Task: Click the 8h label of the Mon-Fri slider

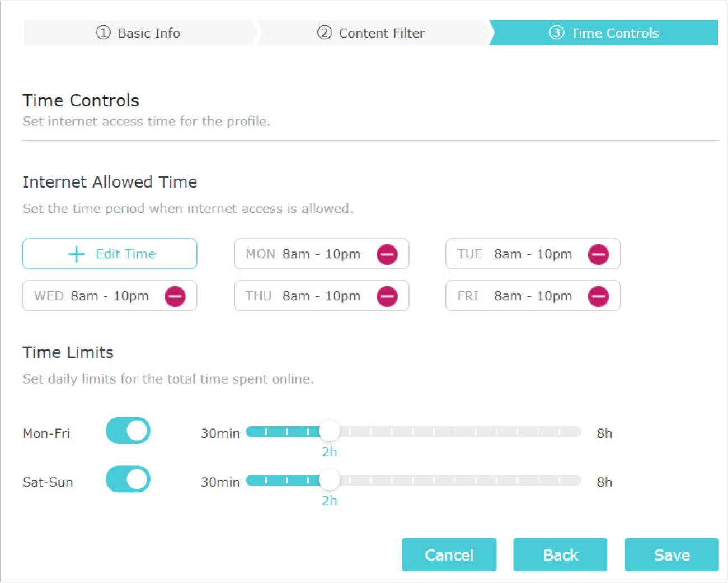Action: (604, 433)
